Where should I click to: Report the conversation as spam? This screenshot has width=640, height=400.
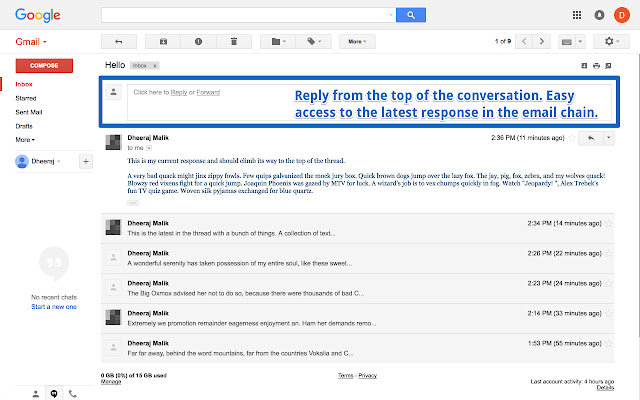(x=198, y=42)
